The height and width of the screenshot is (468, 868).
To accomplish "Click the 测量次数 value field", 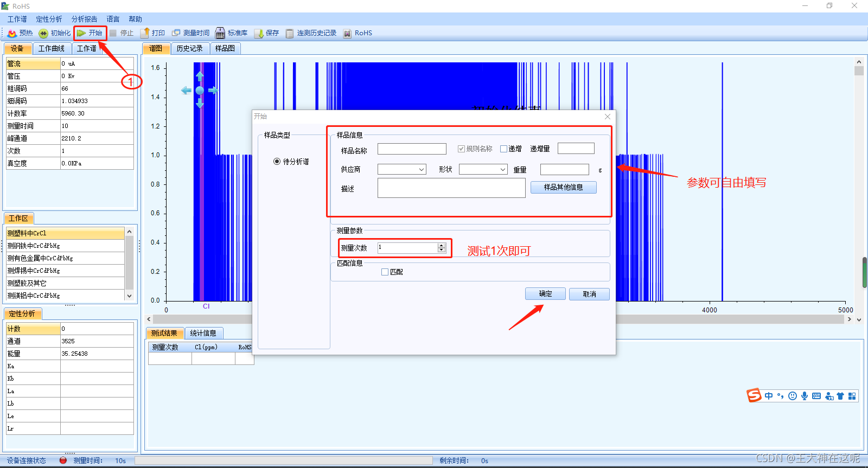I will (x=408, y=247).
